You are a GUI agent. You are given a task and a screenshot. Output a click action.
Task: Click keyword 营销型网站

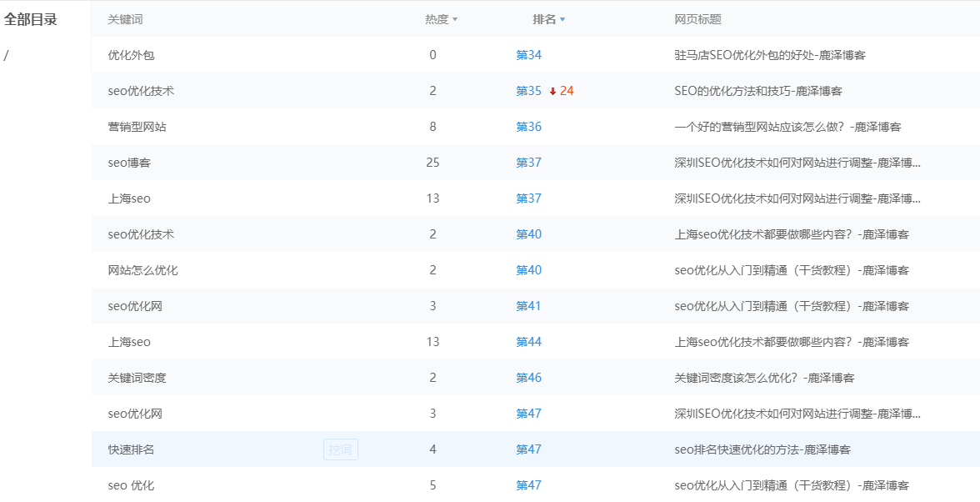(137, 127)
